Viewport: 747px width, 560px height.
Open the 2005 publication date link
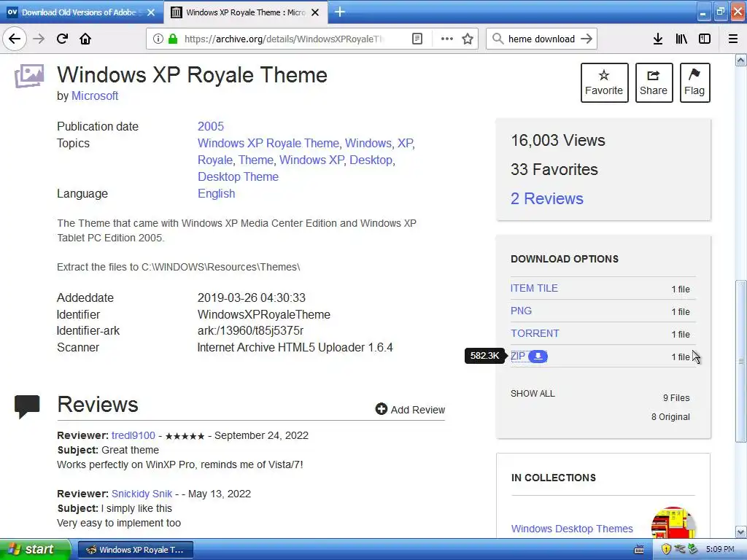pyautogui.click(x=211, y=126)
